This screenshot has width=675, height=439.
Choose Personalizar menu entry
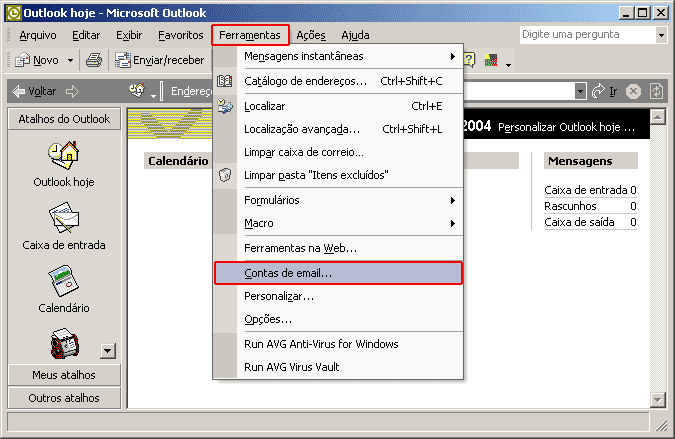click(x=338, y=296)
